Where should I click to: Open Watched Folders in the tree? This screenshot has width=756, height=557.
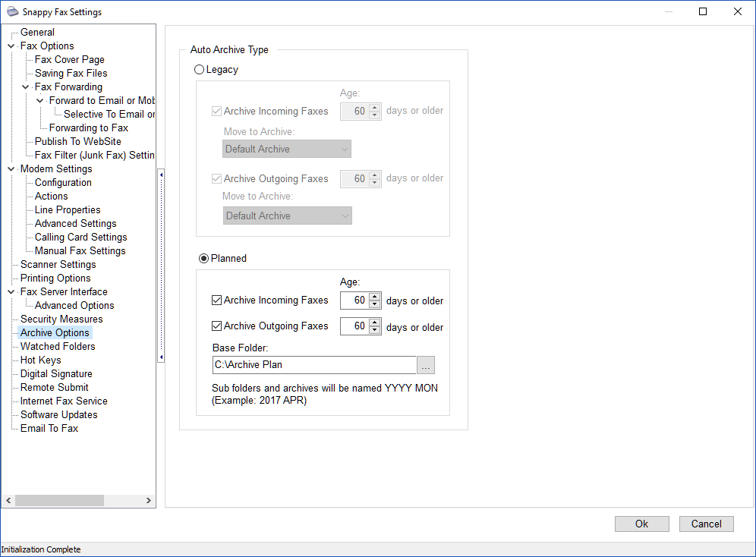[x=58, y=347]
